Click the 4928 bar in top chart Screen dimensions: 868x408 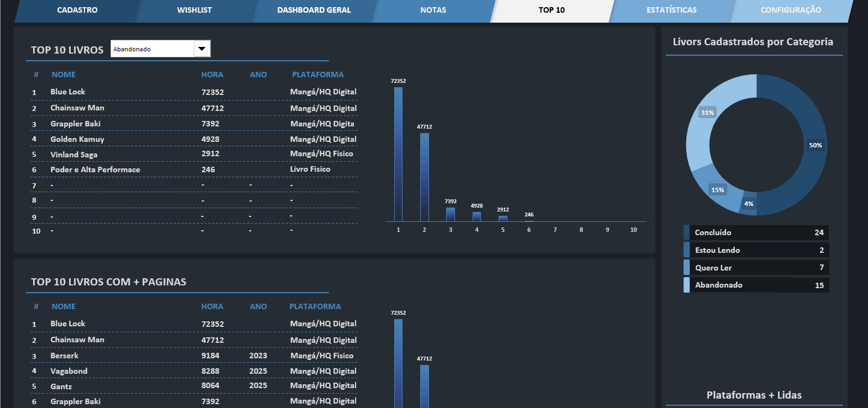pos(477,216)
